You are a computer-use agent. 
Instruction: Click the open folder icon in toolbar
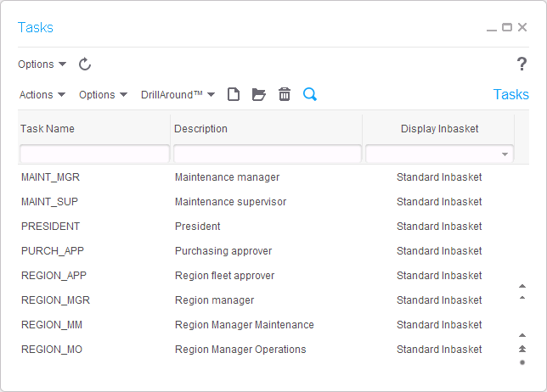point(259,94)
